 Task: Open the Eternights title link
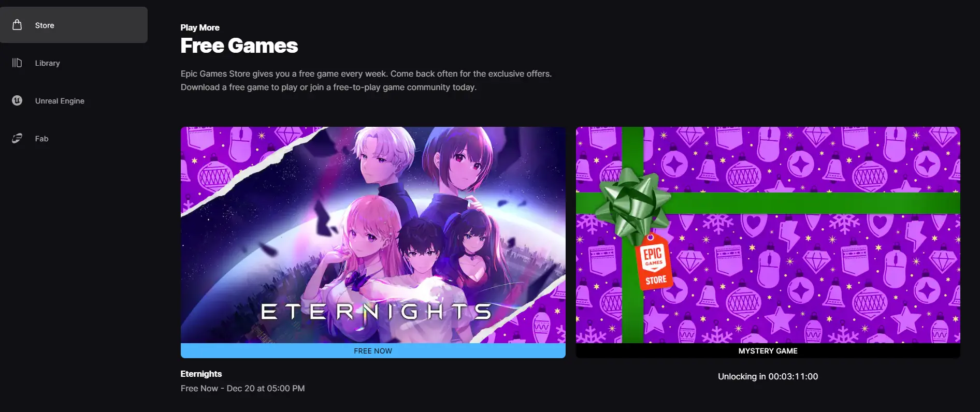[x=201, y=374]
